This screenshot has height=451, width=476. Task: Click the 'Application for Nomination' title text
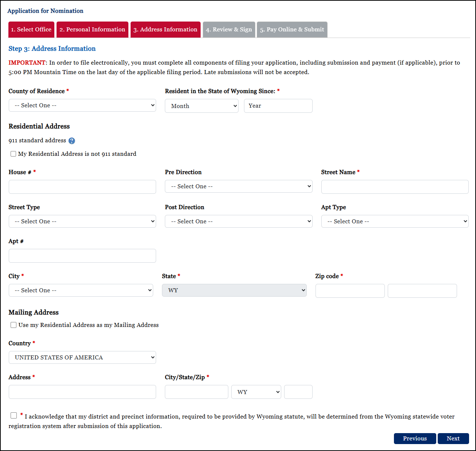tap(45, 11)
